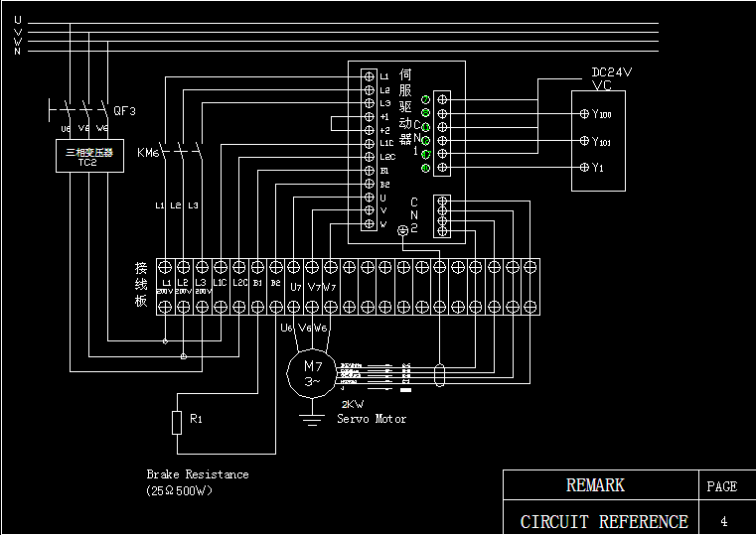Click the M7 servo motor symbol

point(312,373)
